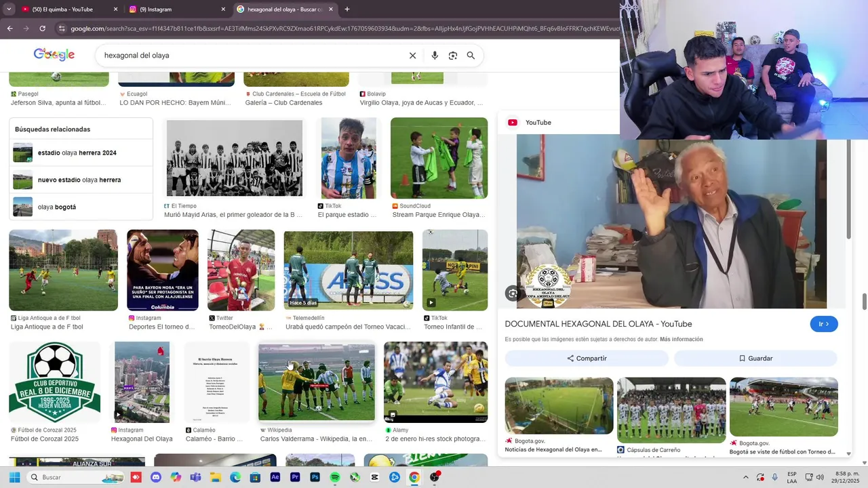Viewport: 868px width, 488px height.
Task: Open File Explorer from the taskbar
Action: tap(216, 477)
